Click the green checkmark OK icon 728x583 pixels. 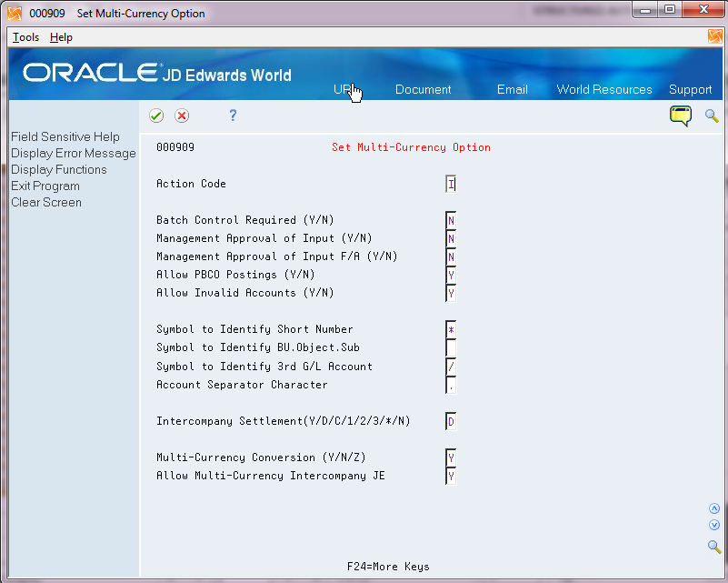[156, 116]
